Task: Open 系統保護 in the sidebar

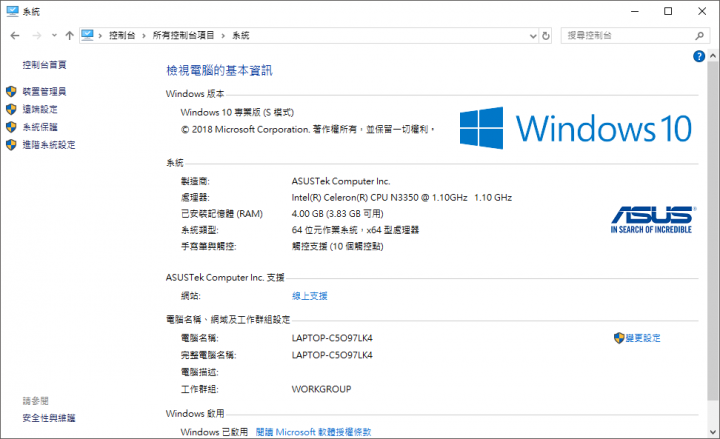Action: click(40, 127)
